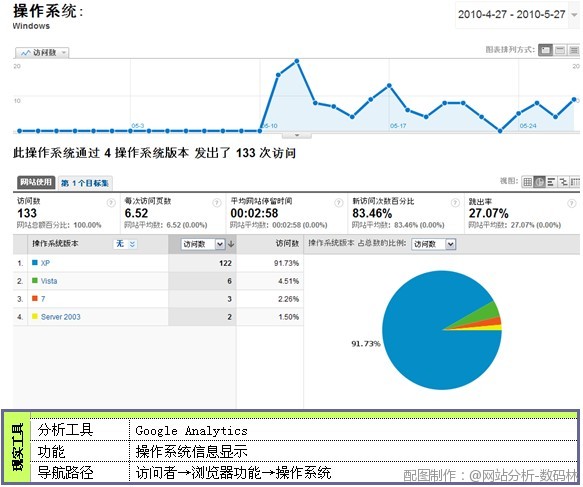Open the 无 secondary dimension dropdown

click(125, 244)
